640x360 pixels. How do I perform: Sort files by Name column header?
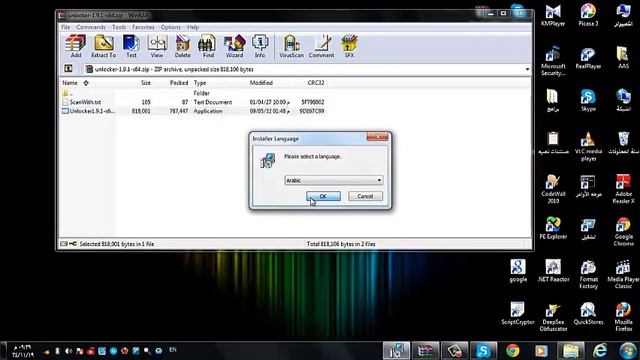(x=70, y=83)
